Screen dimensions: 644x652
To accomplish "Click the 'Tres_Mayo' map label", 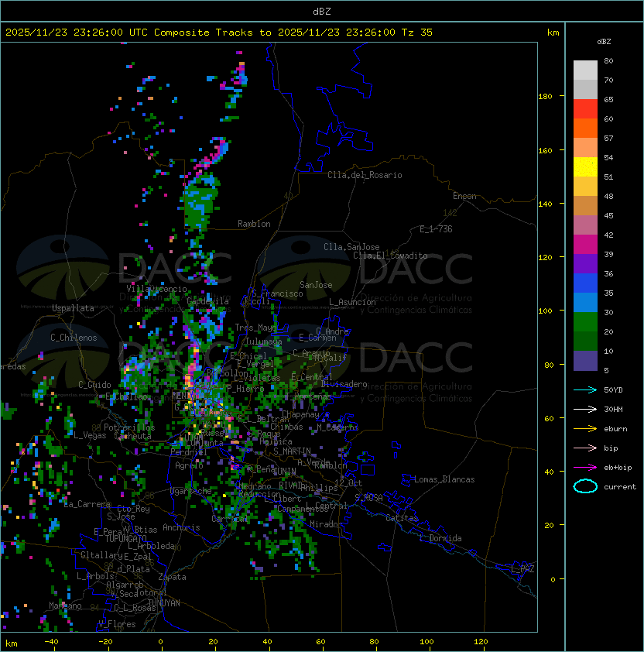I will click(x=255, y=328).
